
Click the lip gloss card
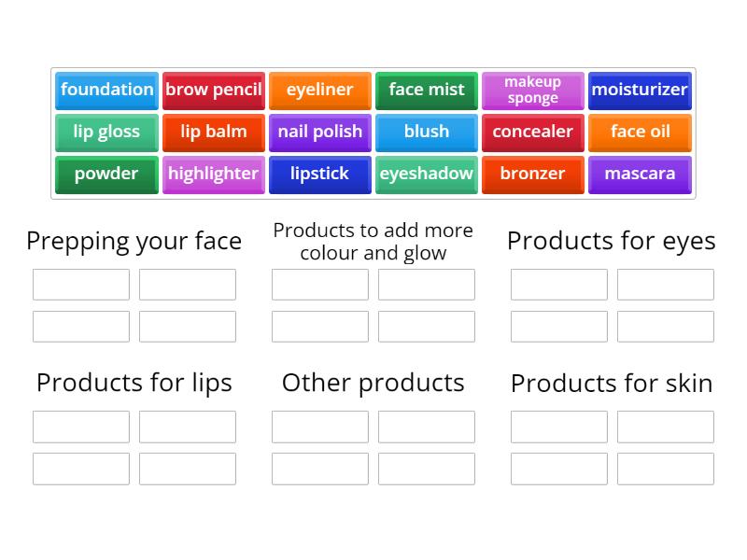click(x=106, y=133)
